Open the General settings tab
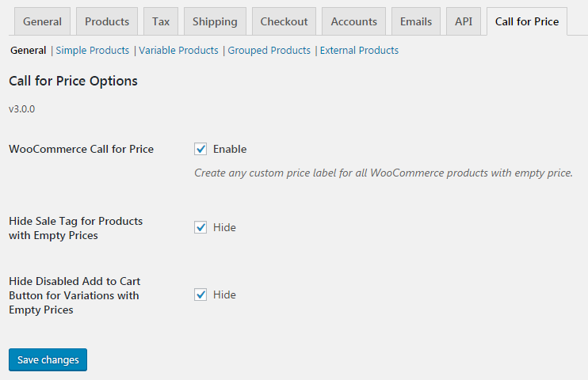 42,21
